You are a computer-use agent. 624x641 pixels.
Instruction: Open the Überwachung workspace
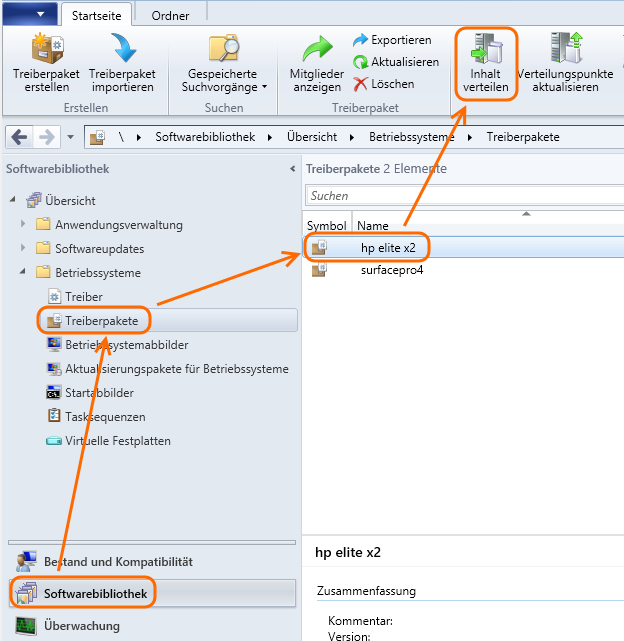click(81, 626)
